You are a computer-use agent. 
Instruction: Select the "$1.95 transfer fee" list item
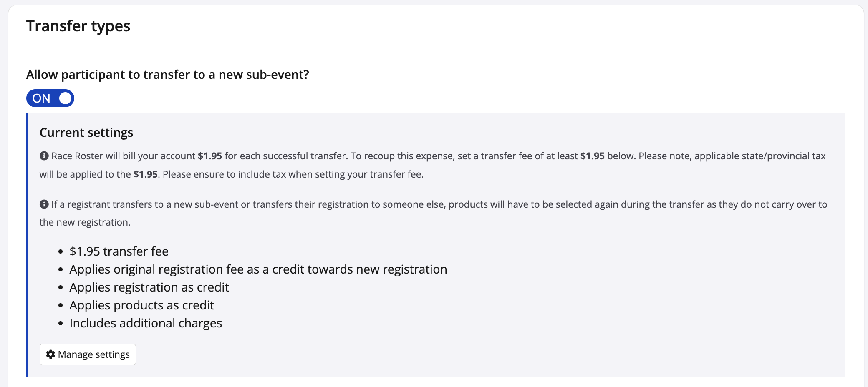pos(119,251)
